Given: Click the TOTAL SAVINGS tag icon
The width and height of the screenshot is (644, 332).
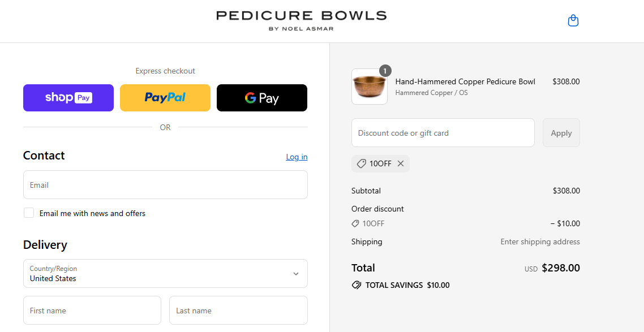Looking at the screenshot, I should click(x=357, y=285).
